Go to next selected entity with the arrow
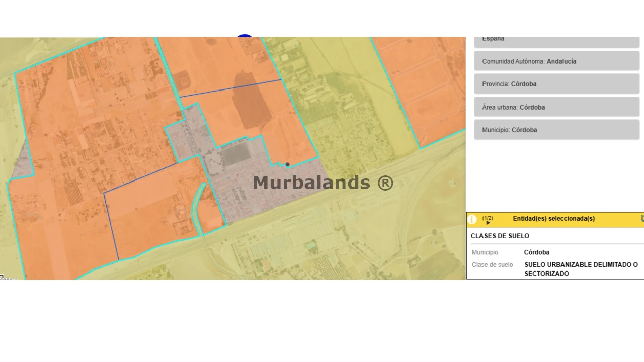The height and width of the screenshot is (362, 644). pos(488,223)
